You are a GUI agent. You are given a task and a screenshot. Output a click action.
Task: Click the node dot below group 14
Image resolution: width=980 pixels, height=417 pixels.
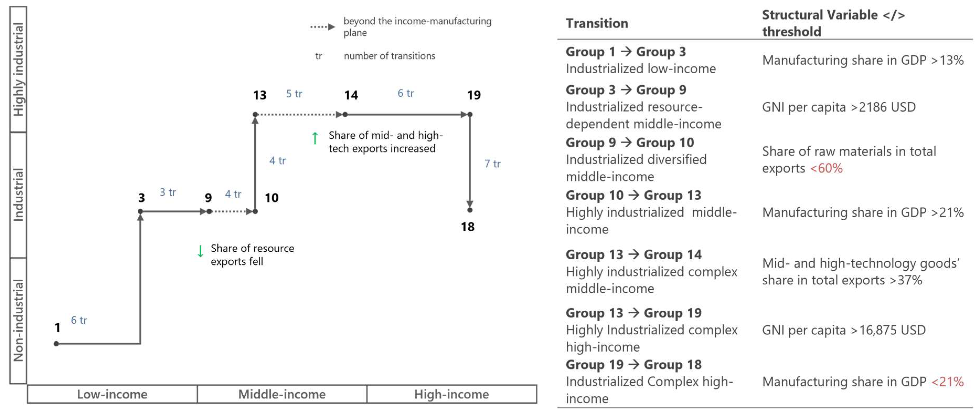coord(345,114)
